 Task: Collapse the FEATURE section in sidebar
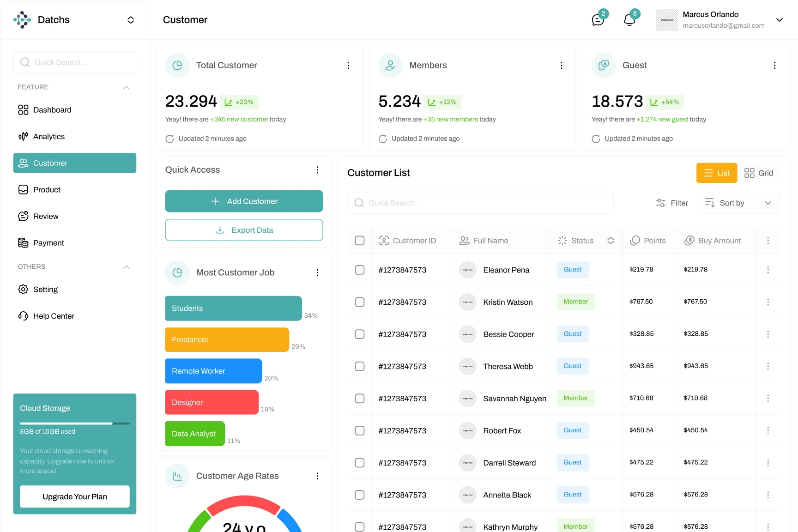pyautogui.click(x=126, y=87)
